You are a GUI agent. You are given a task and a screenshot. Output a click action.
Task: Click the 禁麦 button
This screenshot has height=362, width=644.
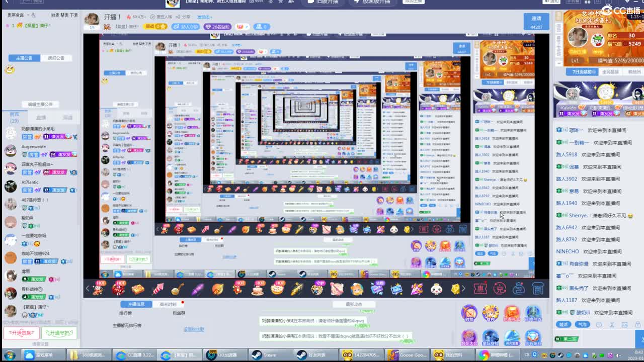click(x=64, y=15)
